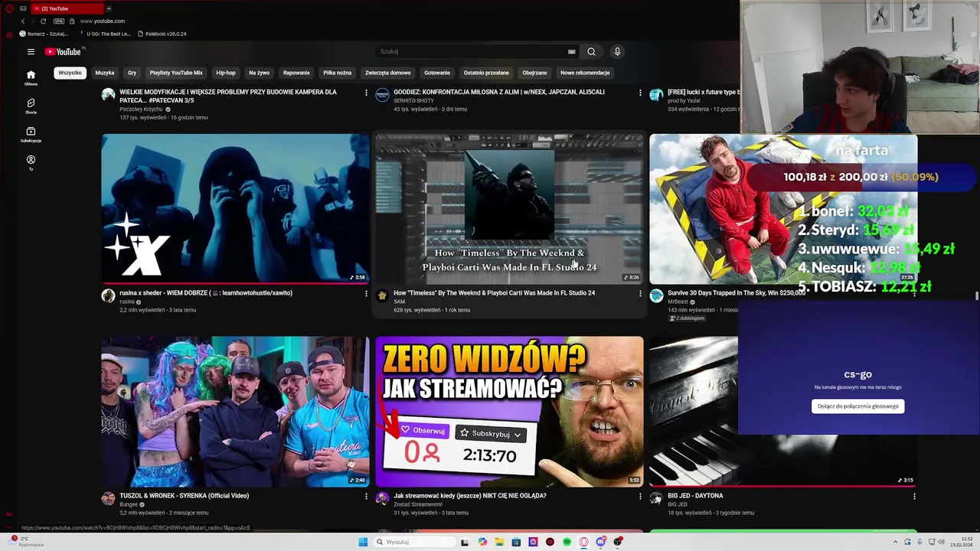Open Shorts from the sidebar
The image size is (980, 551).
31,106
